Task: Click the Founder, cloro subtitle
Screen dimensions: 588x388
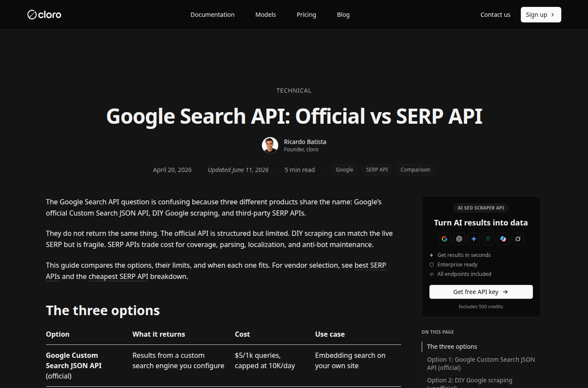Action: click(x=301, y=150)
